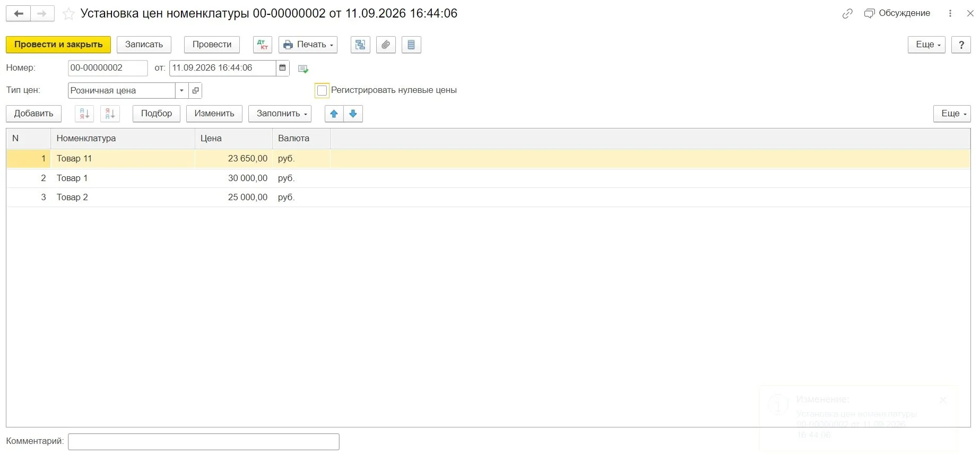Screen dimensions: 980x454
Task: Select the Товар 2 cell
Action: pyautogui.click(x=123, y=198)
